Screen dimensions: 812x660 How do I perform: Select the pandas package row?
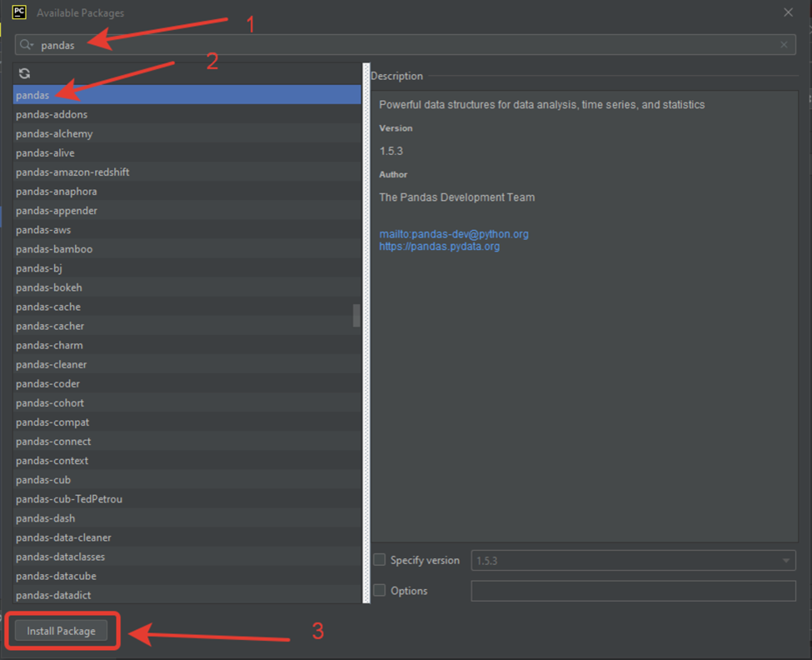click(187, 95)
